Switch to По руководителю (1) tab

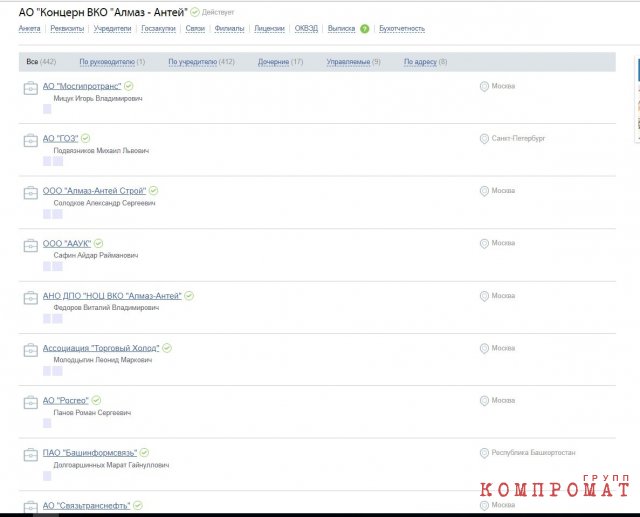click(112, 62)
